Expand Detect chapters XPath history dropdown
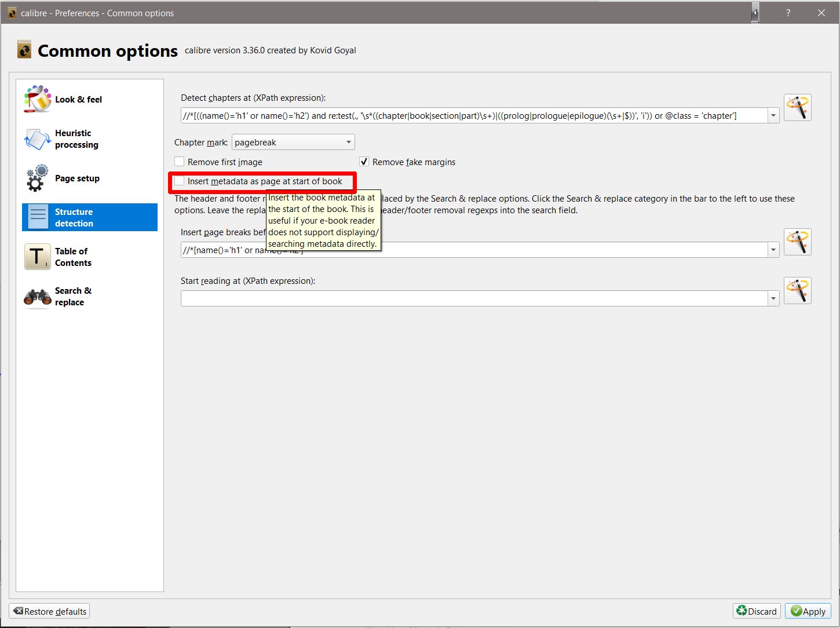Image resolution: width=840 pixels, height=628 pixels. tap(773, 116)
